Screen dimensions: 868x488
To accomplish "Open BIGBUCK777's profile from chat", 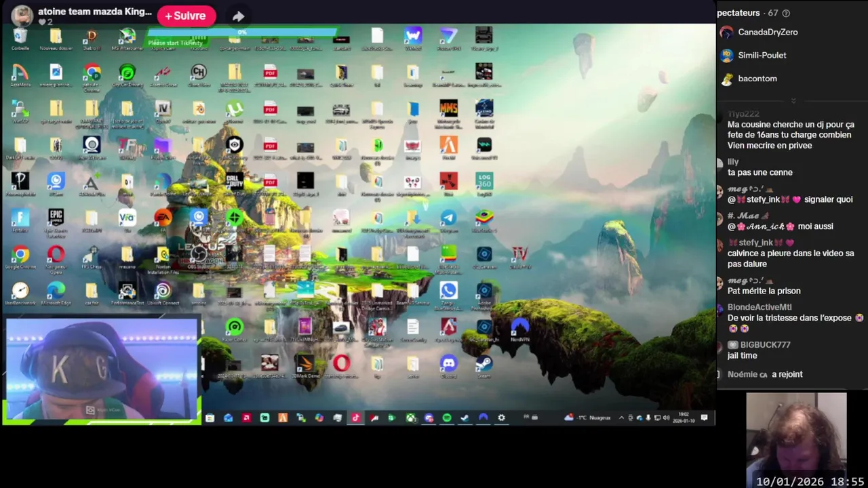I will point(765,344).
